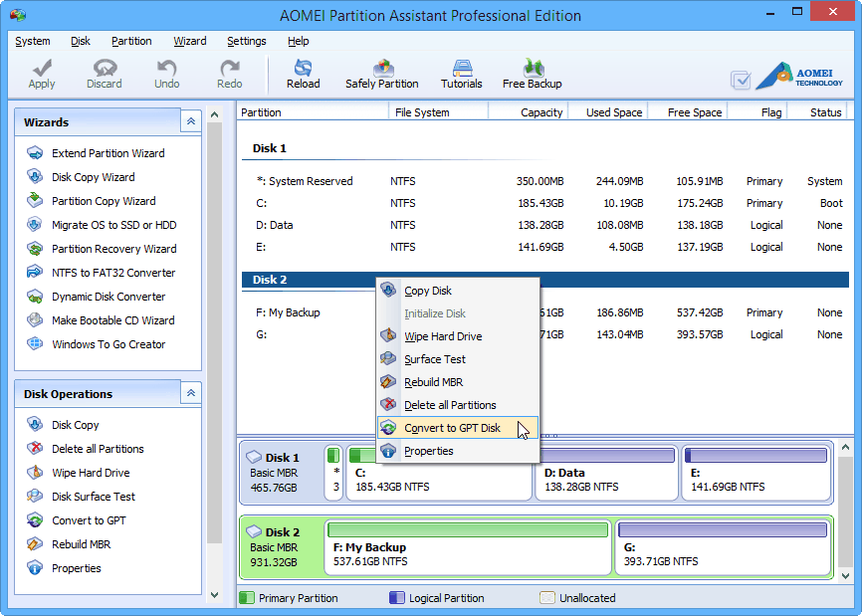This screenshot has width=862, height=616.
Task: Open the Partition menu
Action: pos(131,41)
